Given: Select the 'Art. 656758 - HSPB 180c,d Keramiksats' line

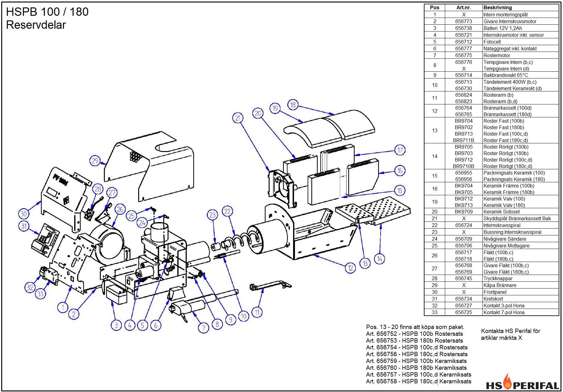Looking at the screenshot, I should (419, 381).
